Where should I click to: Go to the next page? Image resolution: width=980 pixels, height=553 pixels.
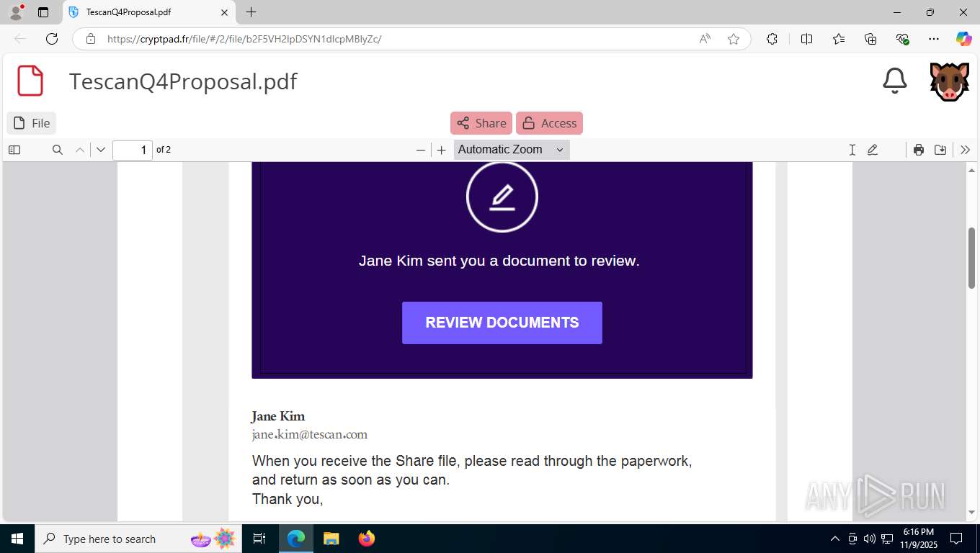(x=101, y=150)
